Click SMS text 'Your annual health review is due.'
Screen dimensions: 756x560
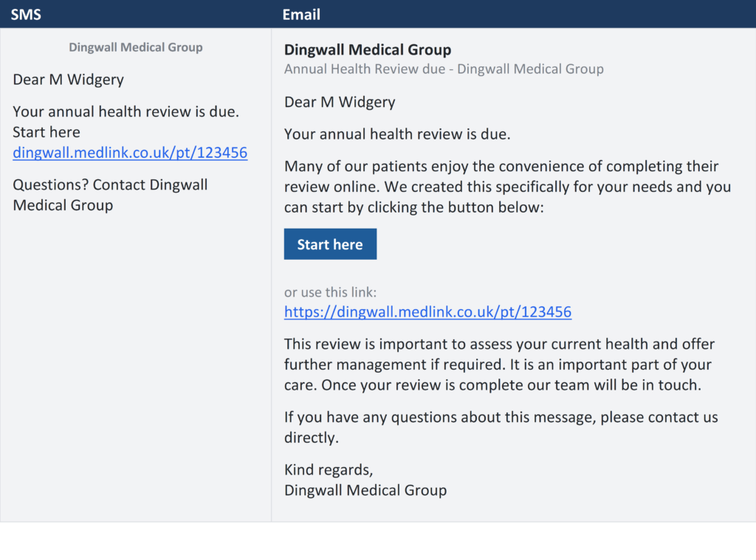coord(126,112)
